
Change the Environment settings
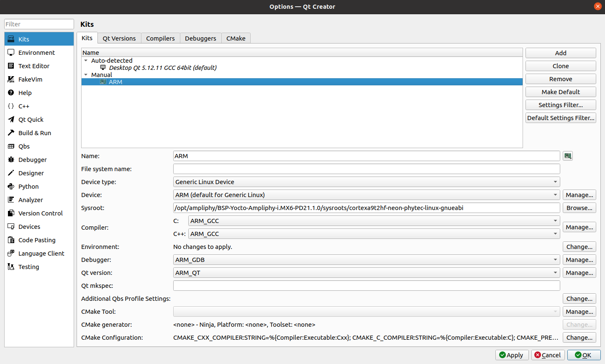tap(579, 247)
